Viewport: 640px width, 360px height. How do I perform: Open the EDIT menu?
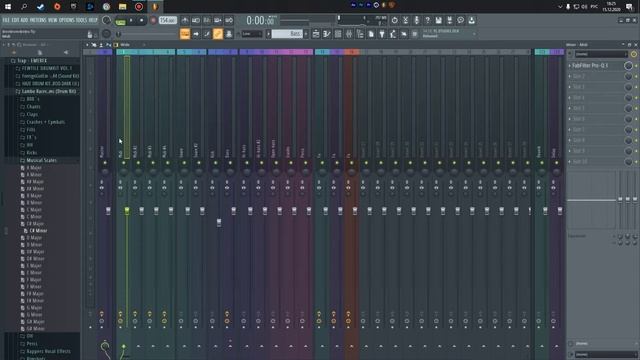(15, 20)
